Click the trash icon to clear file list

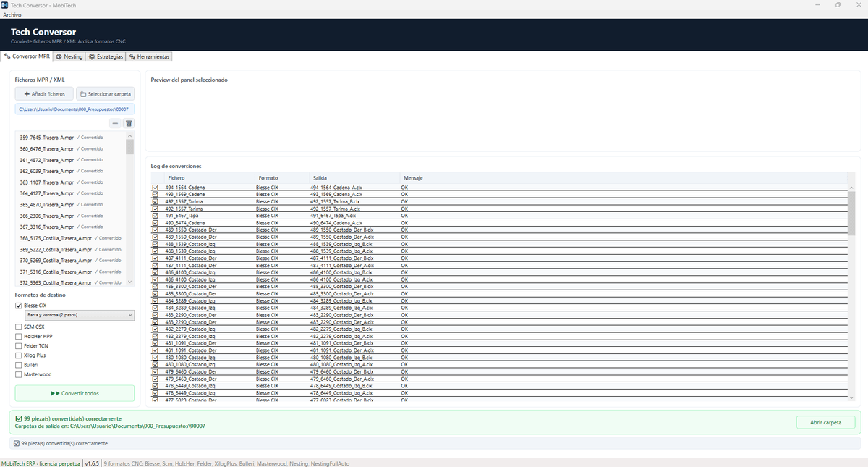click(129, 124)
